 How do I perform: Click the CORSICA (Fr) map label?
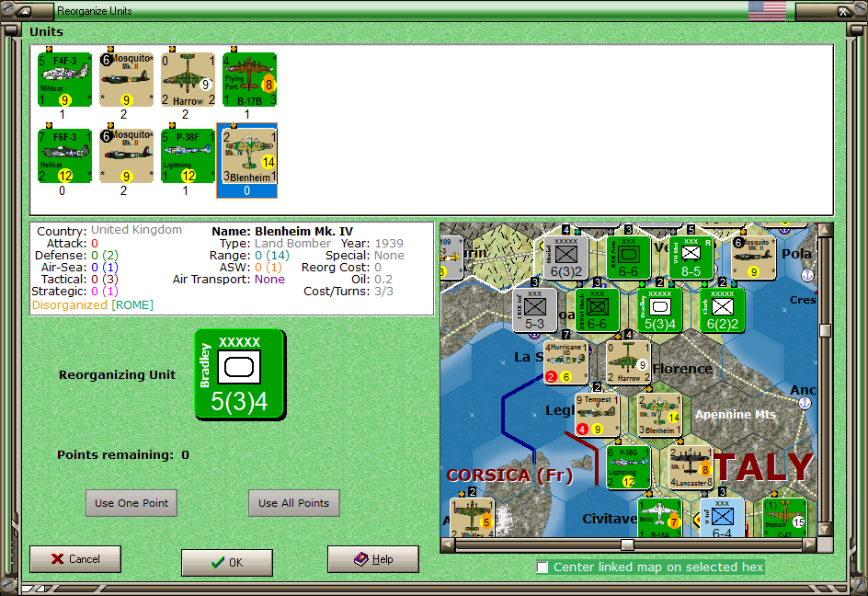[509, 476]
